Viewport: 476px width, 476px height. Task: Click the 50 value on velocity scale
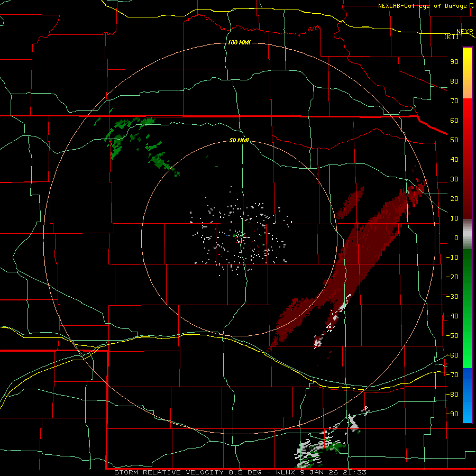tap(454, 140)
